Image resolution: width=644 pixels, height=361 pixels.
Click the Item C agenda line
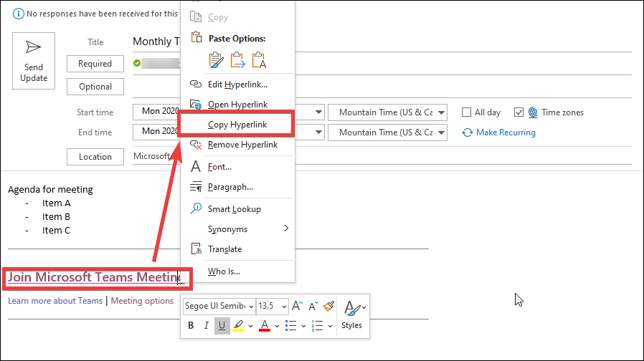pos(56,231)
